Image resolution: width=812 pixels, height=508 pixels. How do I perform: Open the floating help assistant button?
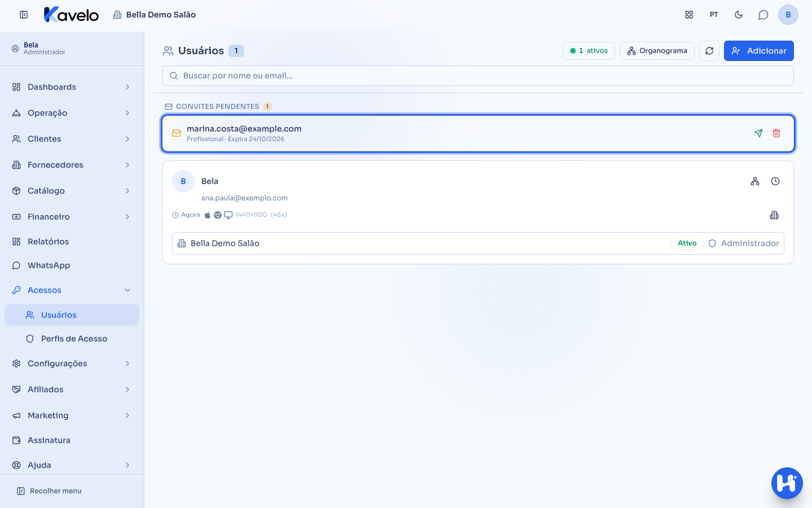(787, 483)
